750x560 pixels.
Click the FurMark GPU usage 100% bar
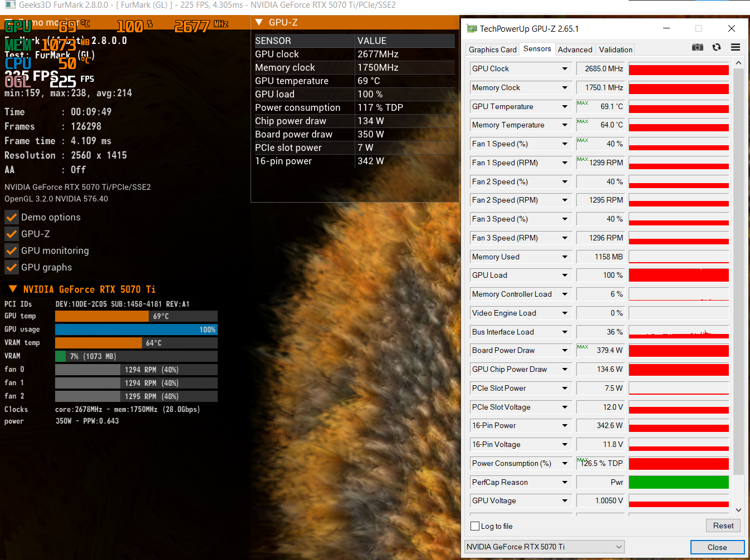pos(136,330)
